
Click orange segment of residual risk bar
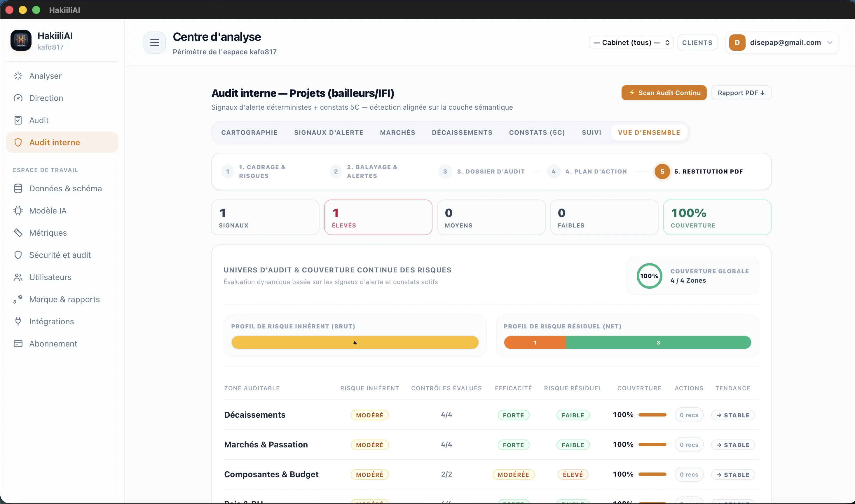(x=535, y=342)
